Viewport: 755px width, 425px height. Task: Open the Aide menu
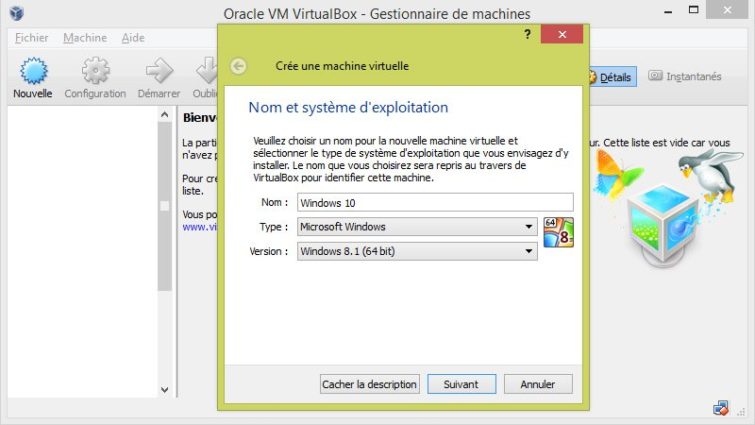pos(133,38)
